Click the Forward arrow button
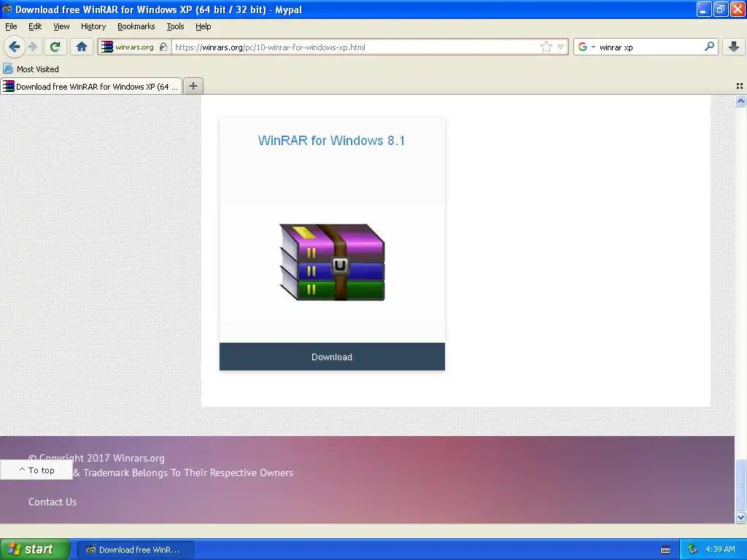This screenshot has width=747, height=560. point(33,47)
